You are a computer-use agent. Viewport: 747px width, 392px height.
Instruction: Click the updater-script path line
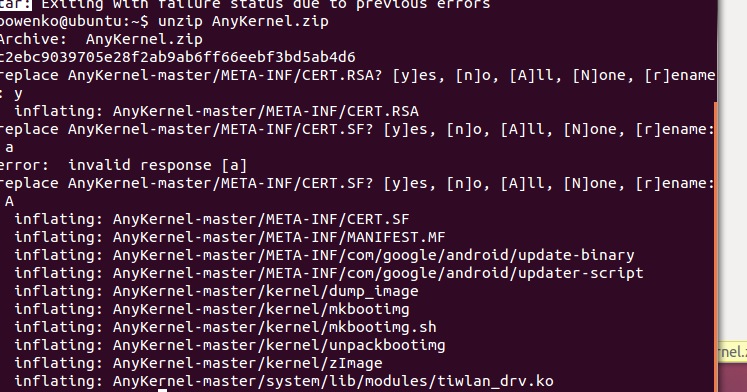(329, 273)
